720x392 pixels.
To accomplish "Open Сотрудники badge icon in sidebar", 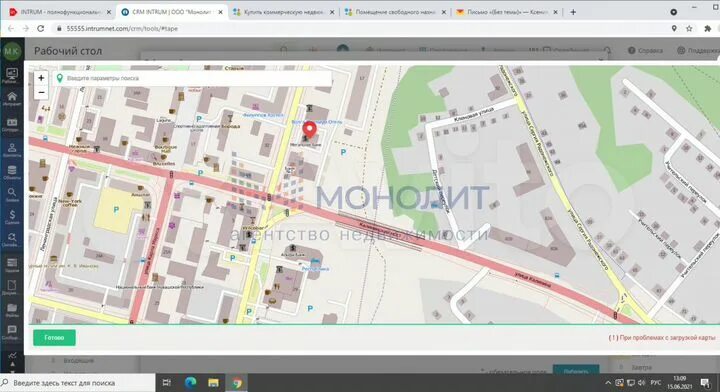I will tap(12, 124).
